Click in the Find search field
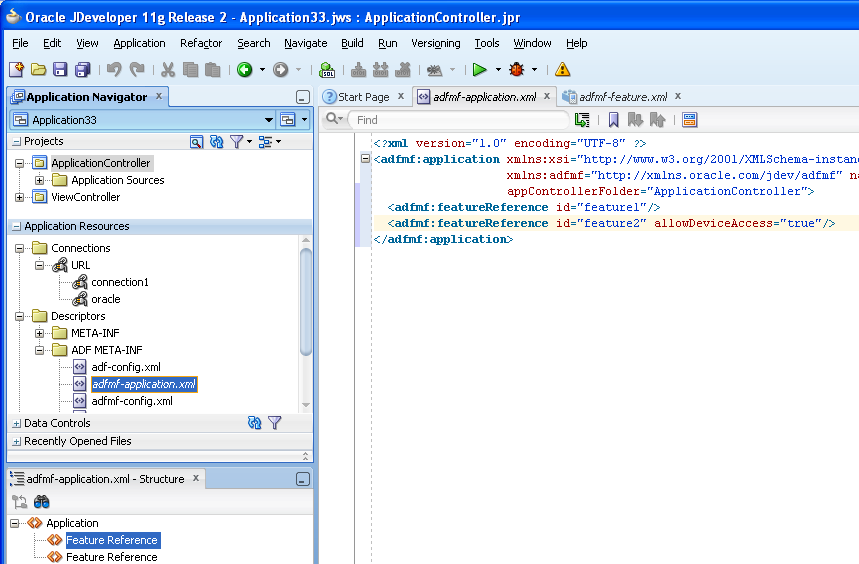The height and width of the screenshot is (564, 859). [460, 120]
